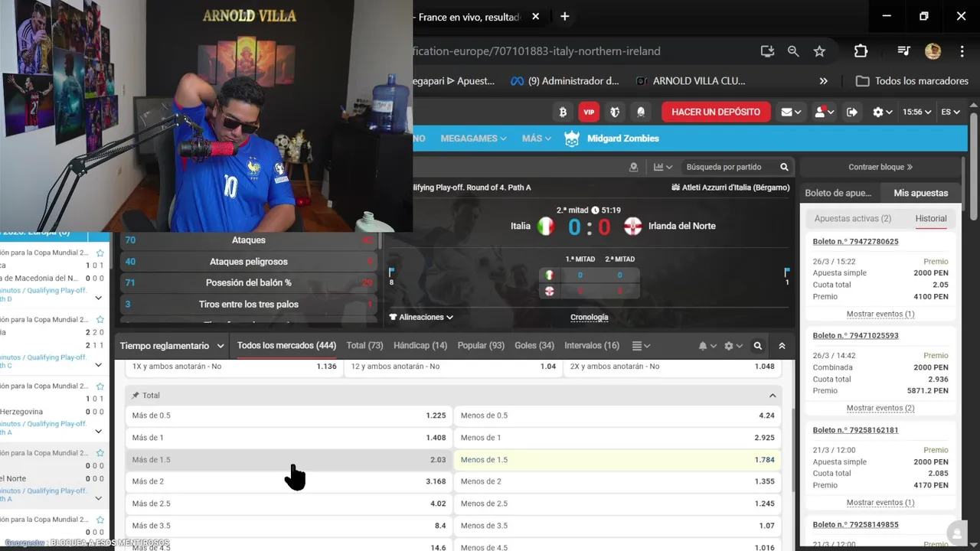The image size is (980, 551).
Task: Open Chrome media control icon
Action: [903, 51]
